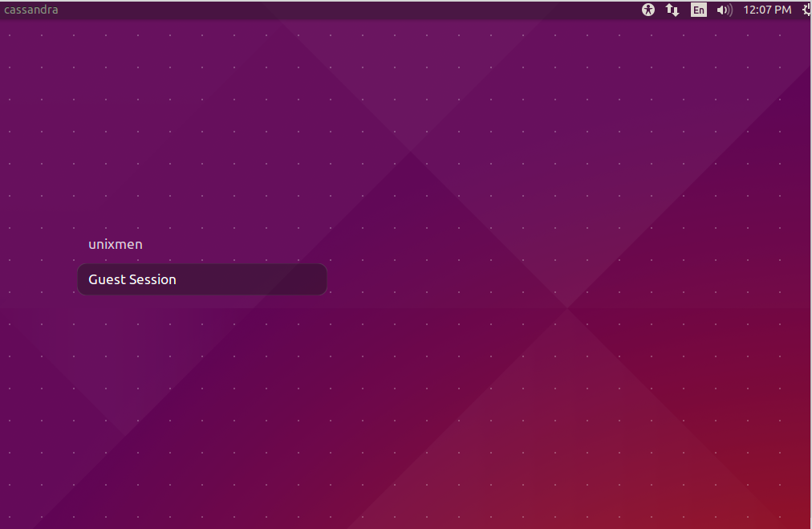The height and width of the screenshot is (529, 812).
Task: Open the power and session gear icon
Action: coord(807,10)
